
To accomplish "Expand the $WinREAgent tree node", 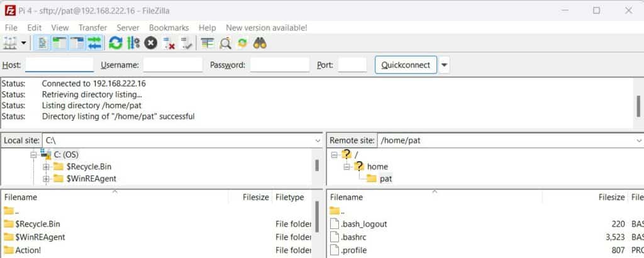I will [x=46, y=179].
